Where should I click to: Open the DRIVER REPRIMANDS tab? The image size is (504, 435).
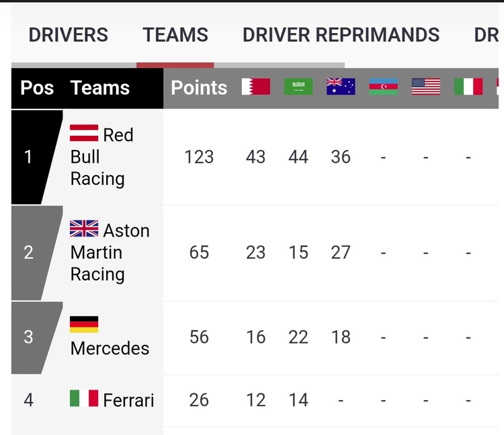[341, 35]
